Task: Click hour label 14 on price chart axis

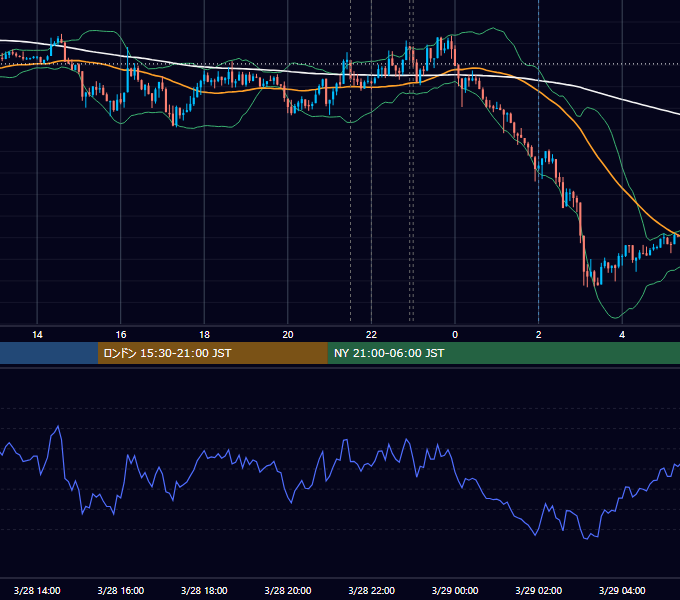Action: coord(37,335)
